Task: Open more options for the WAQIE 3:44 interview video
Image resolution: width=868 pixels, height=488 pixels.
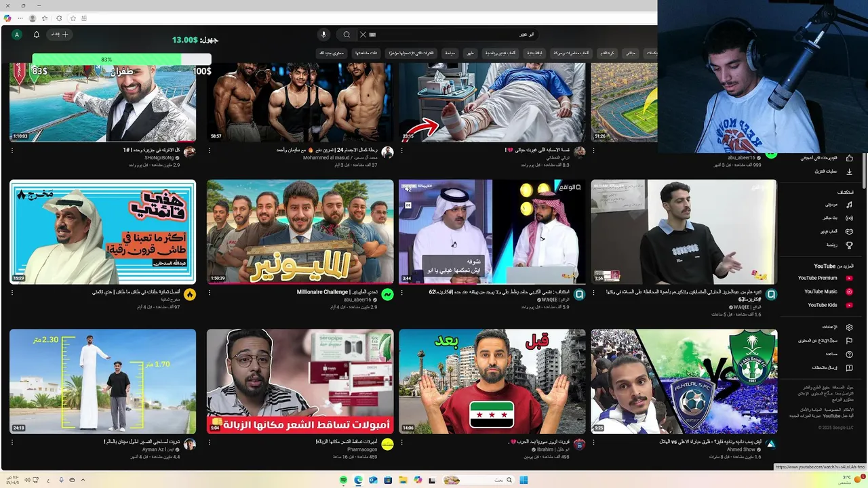Action: click(401, 293)
